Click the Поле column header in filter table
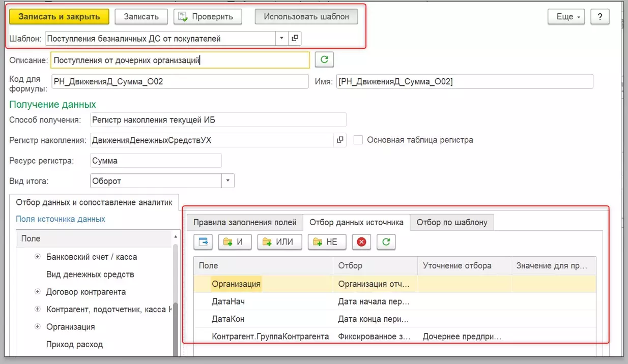Viewport: 628px width, 364px height. click(263, 266)
